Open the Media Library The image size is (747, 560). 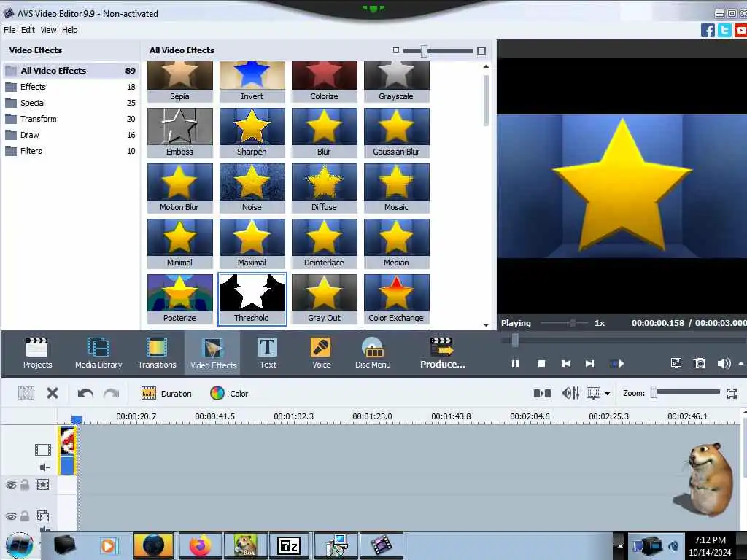tap(98, 353)
